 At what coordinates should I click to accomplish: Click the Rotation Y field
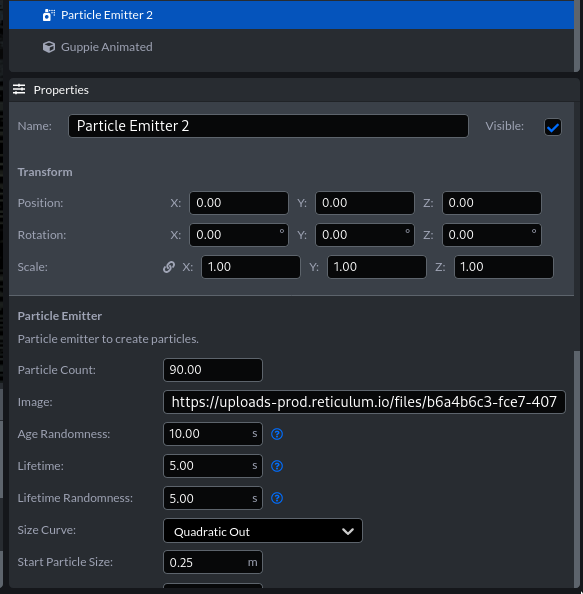(365, 235)
